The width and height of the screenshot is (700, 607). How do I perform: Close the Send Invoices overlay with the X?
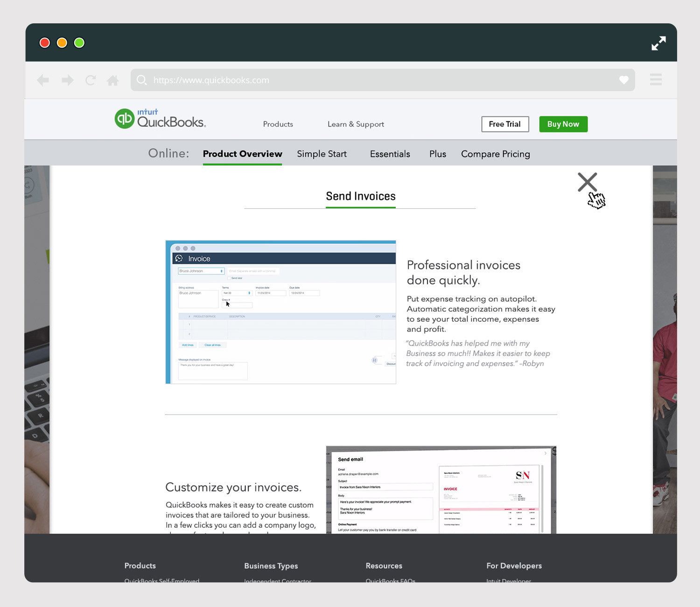coord(587,182)
